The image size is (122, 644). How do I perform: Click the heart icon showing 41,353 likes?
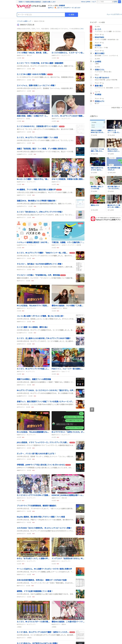92,210
